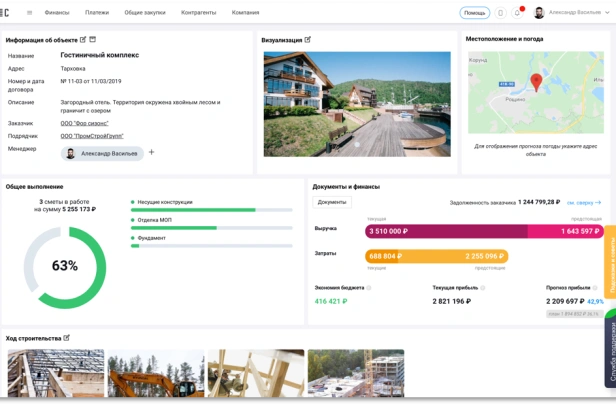Open the Контрагенты menu
The image size is (616, 405).
198,13
